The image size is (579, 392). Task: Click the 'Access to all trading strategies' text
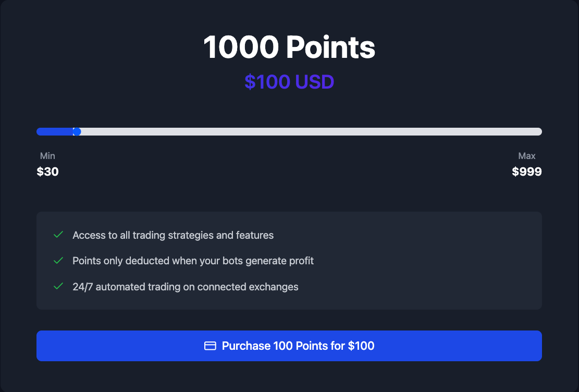pyautogui.click(x=173, y=235)
